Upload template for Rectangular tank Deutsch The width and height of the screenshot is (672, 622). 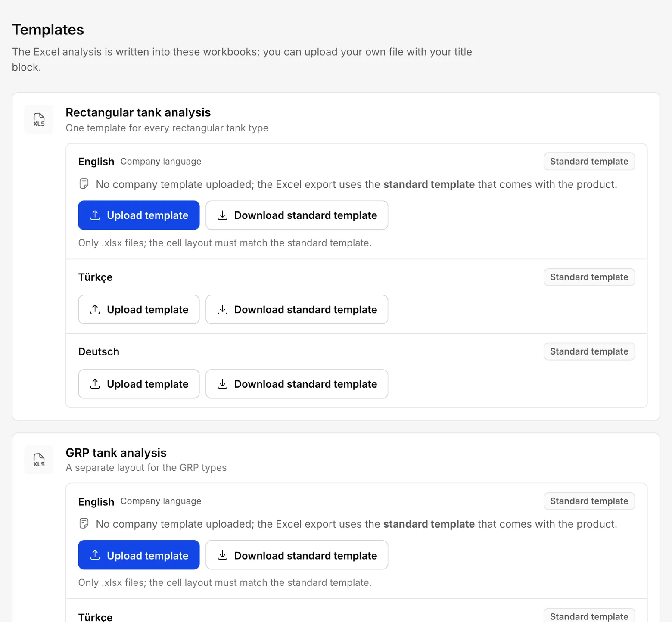pos(139,384)
